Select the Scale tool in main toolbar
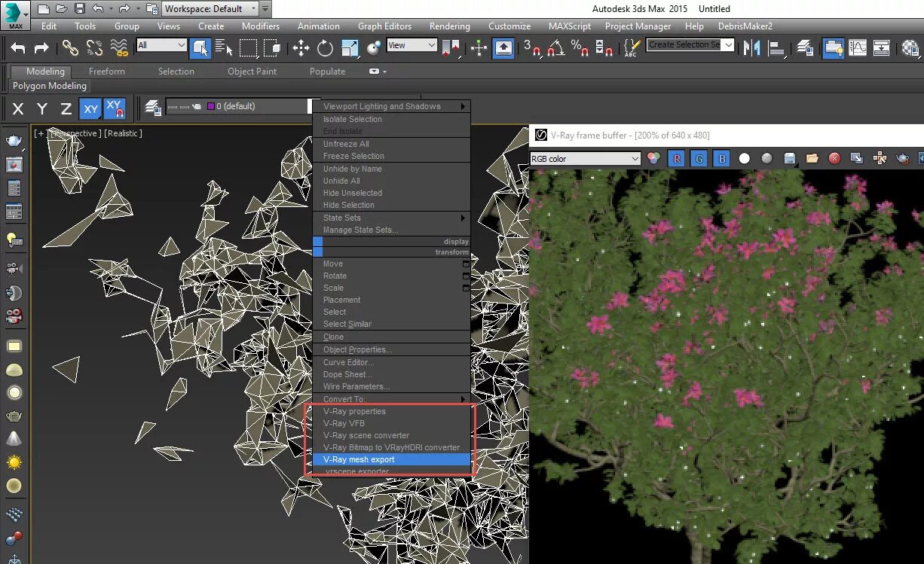This screenshot has width=924, height=564. click(350, 49)
